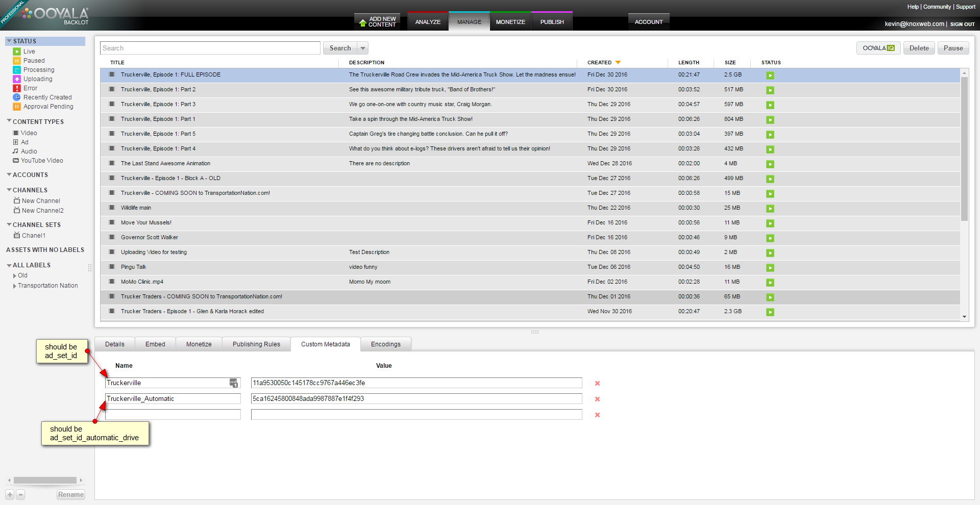Click the Ooyala Backlot logo
The width and height of the screenshot is (980, 505).
tap(55, 15)
